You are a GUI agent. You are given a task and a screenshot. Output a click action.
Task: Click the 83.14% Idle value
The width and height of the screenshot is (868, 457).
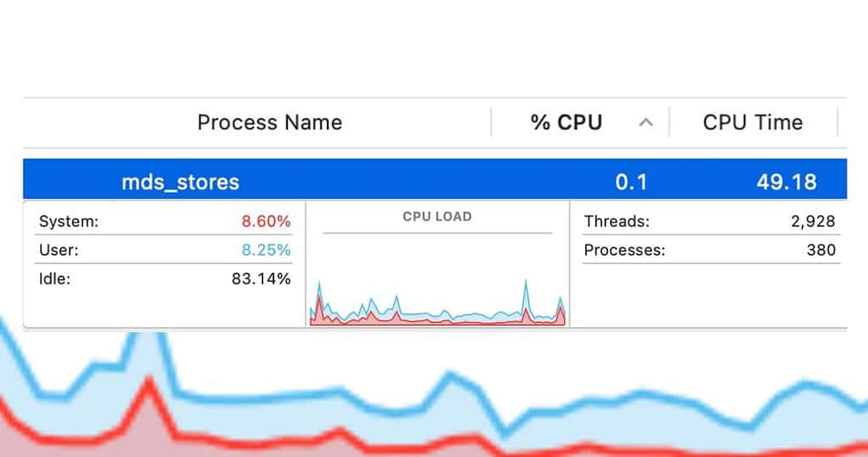[x=261, y=279]
